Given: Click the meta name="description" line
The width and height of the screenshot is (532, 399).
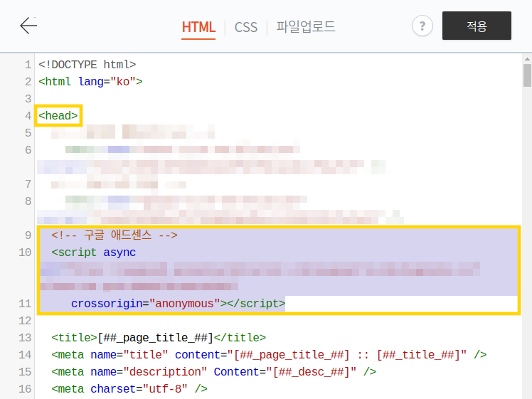Looking at the screenshot, I should point(214,372).
